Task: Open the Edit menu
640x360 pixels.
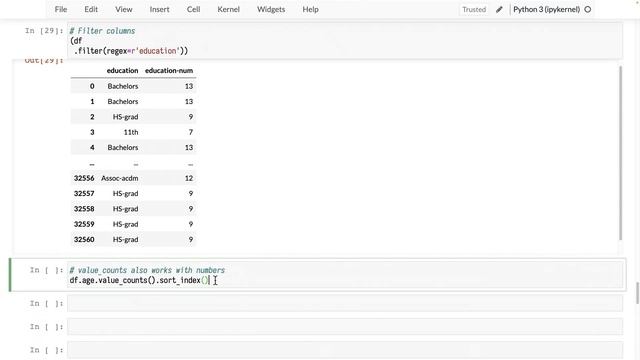Action: click(x=91, y=9)
